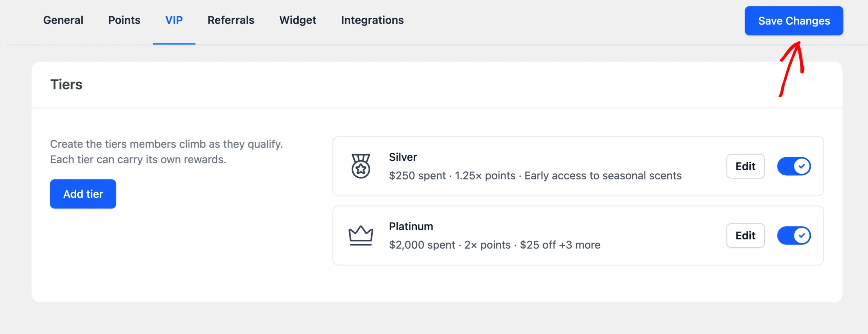Click the Platinum tier crown icon
The image size is (868, 334).
(x=361, y=235)
